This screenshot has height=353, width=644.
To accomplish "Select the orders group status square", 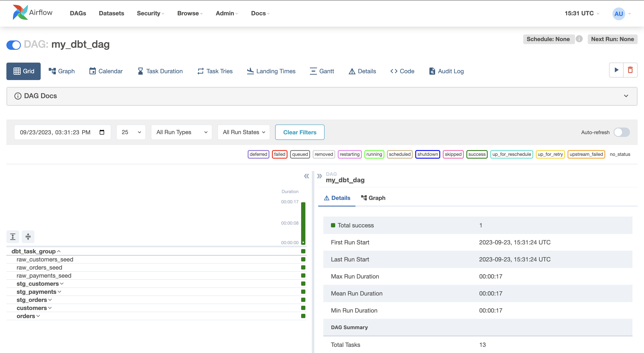I will [303, 316].
